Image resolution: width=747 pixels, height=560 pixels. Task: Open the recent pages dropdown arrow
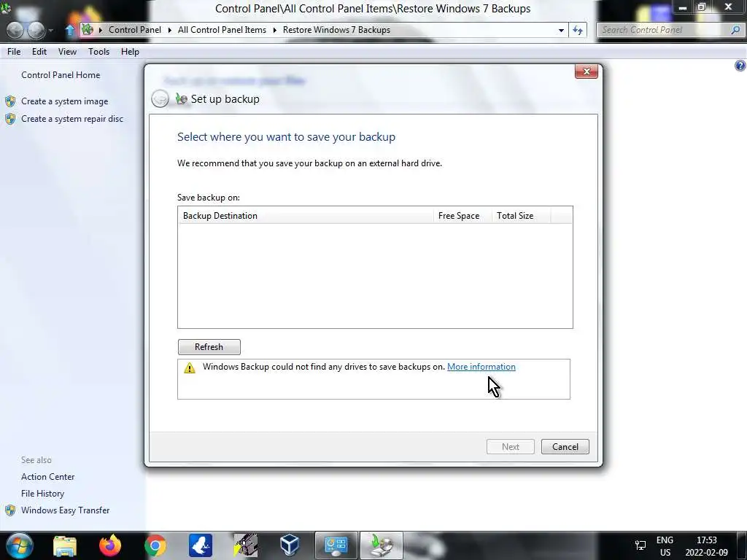51,31
